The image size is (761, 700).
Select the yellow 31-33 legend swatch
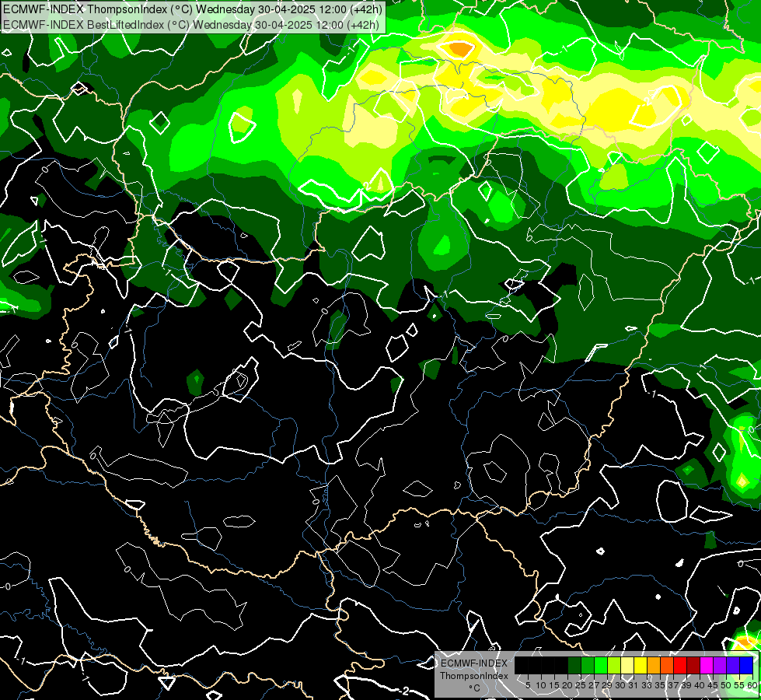(x=641, y=665)
